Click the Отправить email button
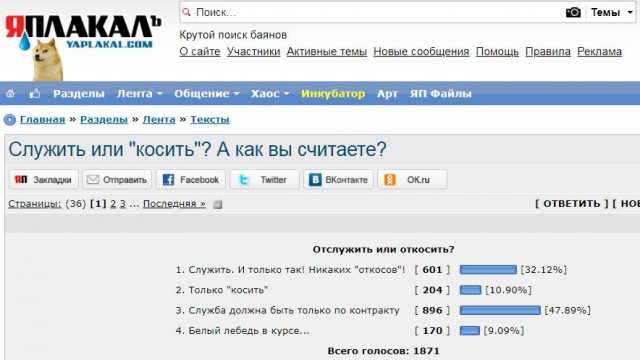This screenshot has width=640, height=360. [x=117, y=180]
